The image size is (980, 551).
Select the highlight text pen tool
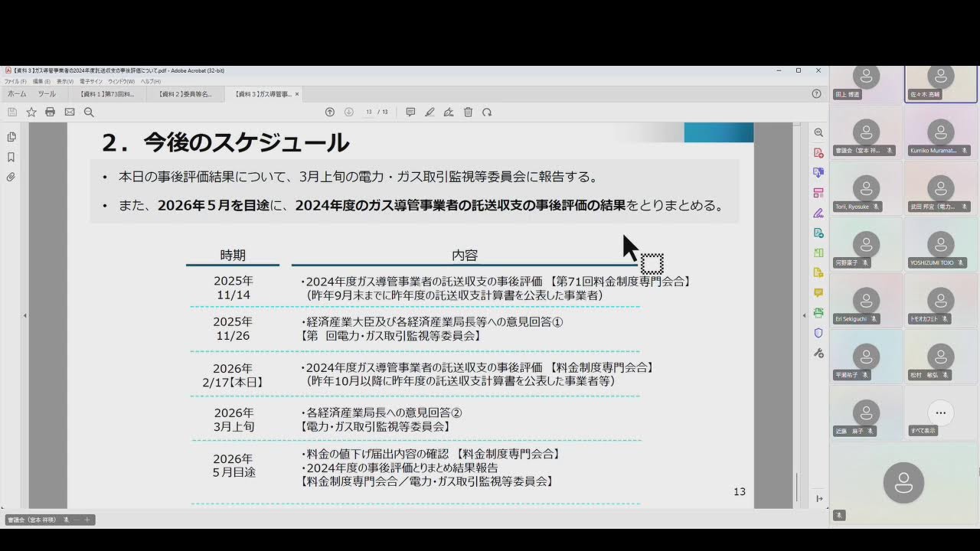430,112
